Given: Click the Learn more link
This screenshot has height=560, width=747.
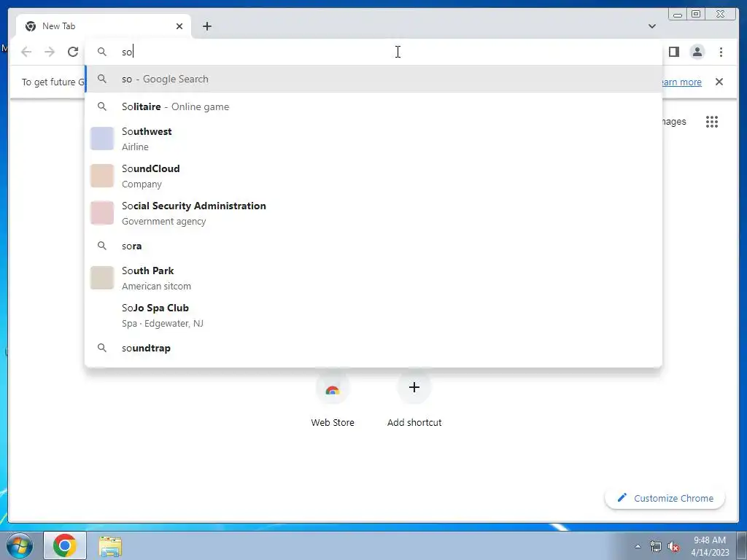Looking at the screenshot, I should click(682, 82).
